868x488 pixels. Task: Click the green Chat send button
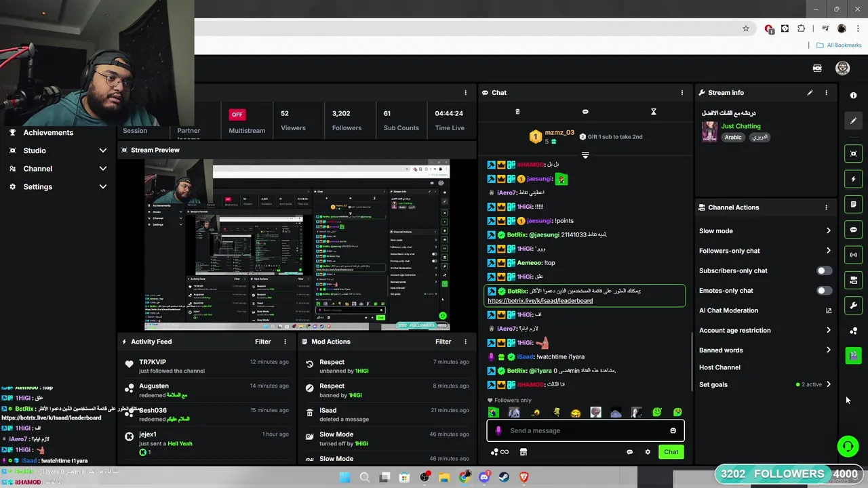click(671, 452)
